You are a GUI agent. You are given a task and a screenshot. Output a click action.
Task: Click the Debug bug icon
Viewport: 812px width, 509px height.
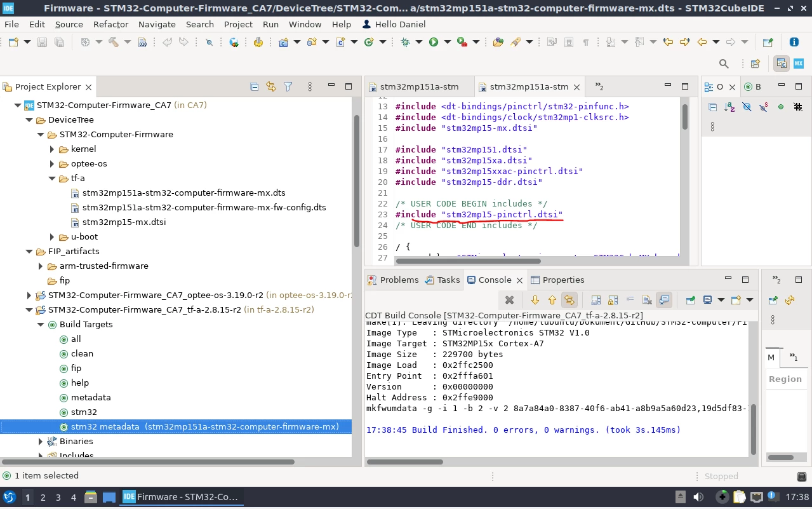pyautogui.click(x=405, y=42)
